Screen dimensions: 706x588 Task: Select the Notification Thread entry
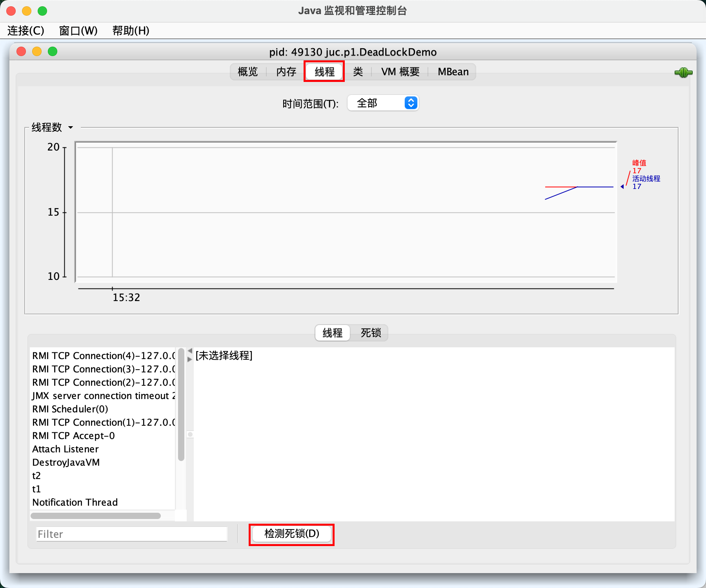point(103,502)
